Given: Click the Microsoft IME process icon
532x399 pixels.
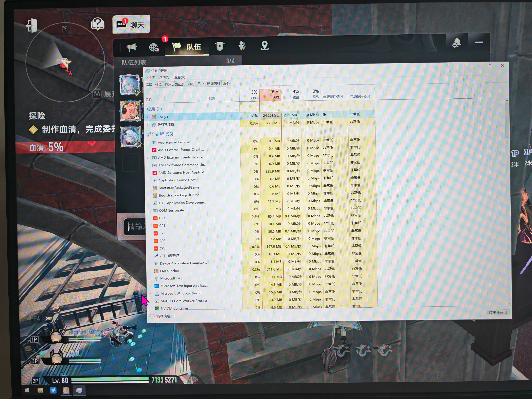Looking at the screenshot, I should 157,278.
